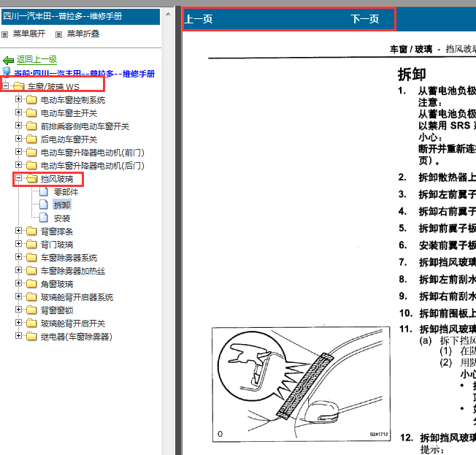Select the 玻璃舱背开启开关 tree label
The height and width of the screenshot is (455, 476).
click(73, 324)
